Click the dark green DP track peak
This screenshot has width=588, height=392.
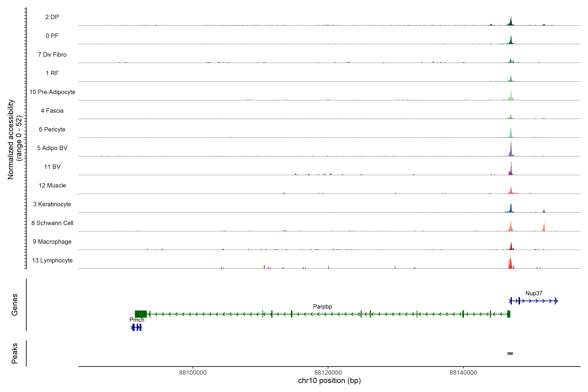point(511,22)
